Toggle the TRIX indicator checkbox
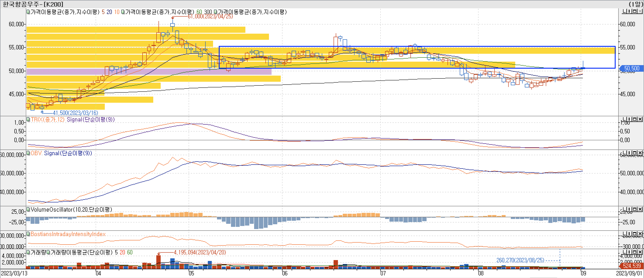 (x=28, y=119)
